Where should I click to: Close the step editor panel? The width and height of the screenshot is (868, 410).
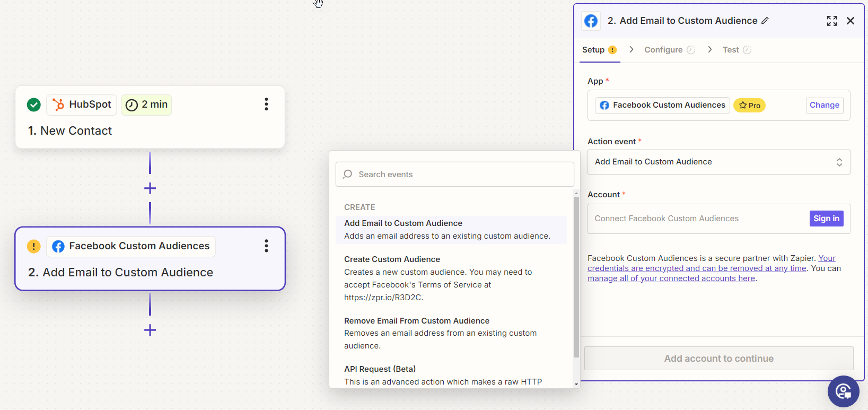[x=851, y=21]
